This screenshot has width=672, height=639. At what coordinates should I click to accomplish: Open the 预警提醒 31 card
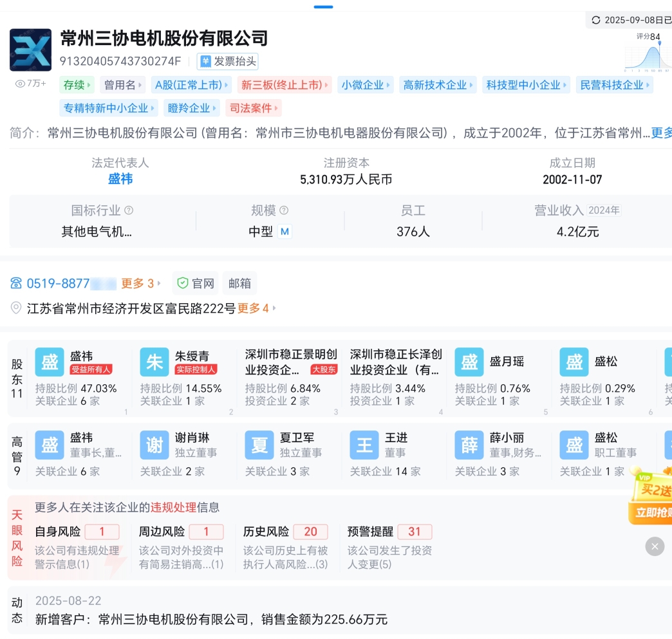click(x=390, y=547)
